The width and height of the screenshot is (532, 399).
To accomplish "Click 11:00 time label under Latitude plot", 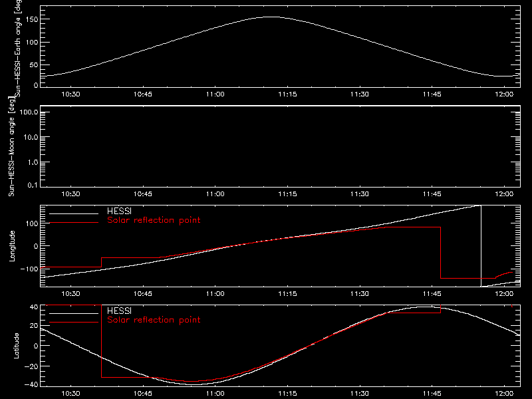I will click(x=215, y=394).
